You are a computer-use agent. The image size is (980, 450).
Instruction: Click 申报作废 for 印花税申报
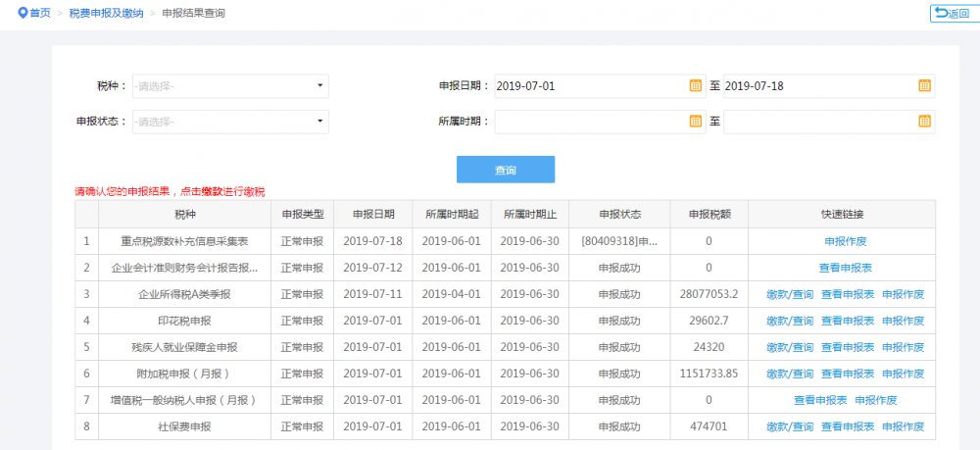[x=904, y=321]
